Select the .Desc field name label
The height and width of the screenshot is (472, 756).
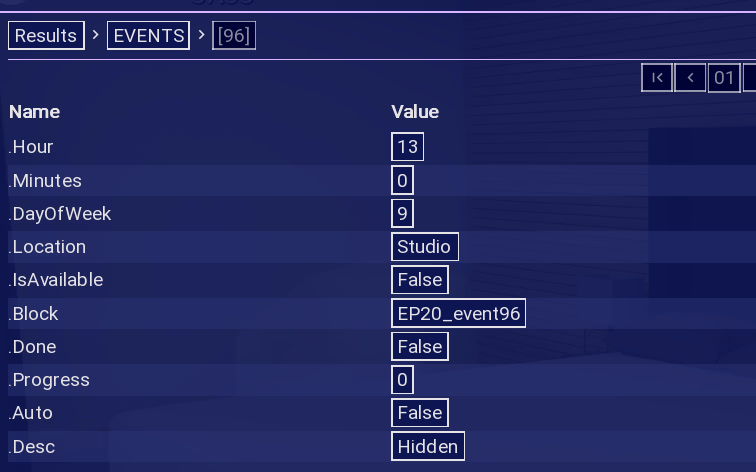coord(32,447)
